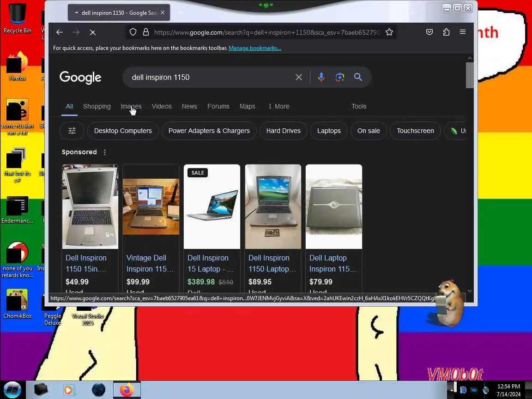Viewport: 532px width, 399px height.
Task: View site security padlock info
Action: click(146, 32)
